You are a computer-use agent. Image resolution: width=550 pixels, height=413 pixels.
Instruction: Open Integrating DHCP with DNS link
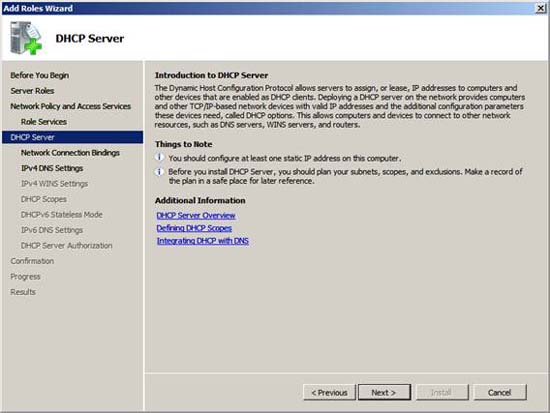tap(203, 241)
